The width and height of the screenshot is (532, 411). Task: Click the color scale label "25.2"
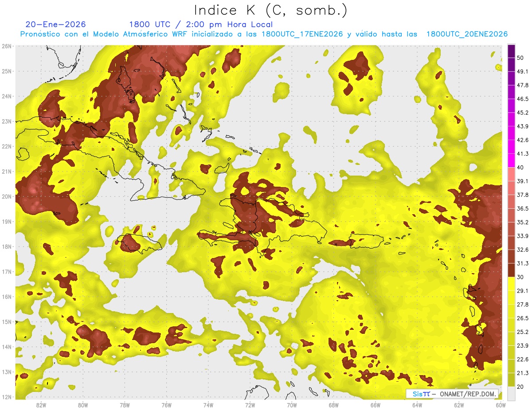coord(522,332)
